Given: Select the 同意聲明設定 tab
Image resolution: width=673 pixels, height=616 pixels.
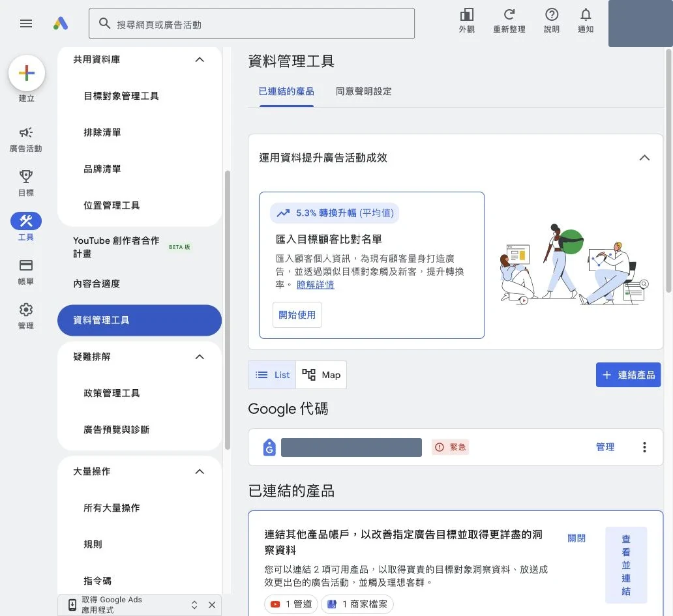Looking at the screenshot, I should coord(363,91).
